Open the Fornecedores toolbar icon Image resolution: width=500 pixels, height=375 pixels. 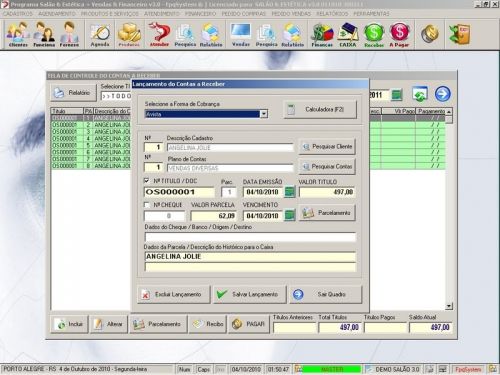tap(69, 34)
